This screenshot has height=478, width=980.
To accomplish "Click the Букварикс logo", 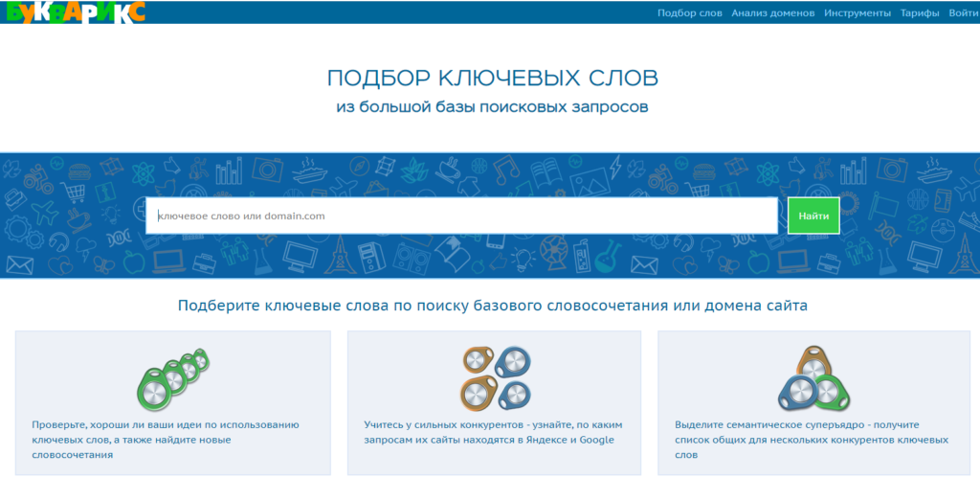I will coord(75,12).
